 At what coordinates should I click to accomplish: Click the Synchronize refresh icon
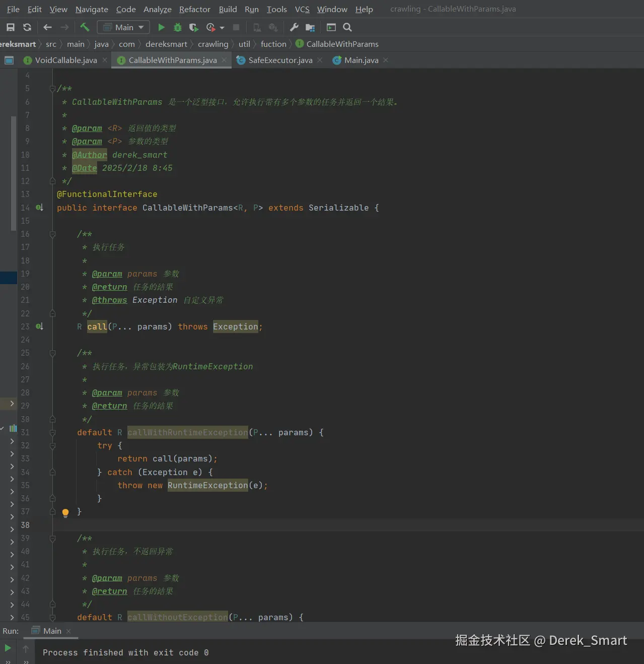pos(27,27)
